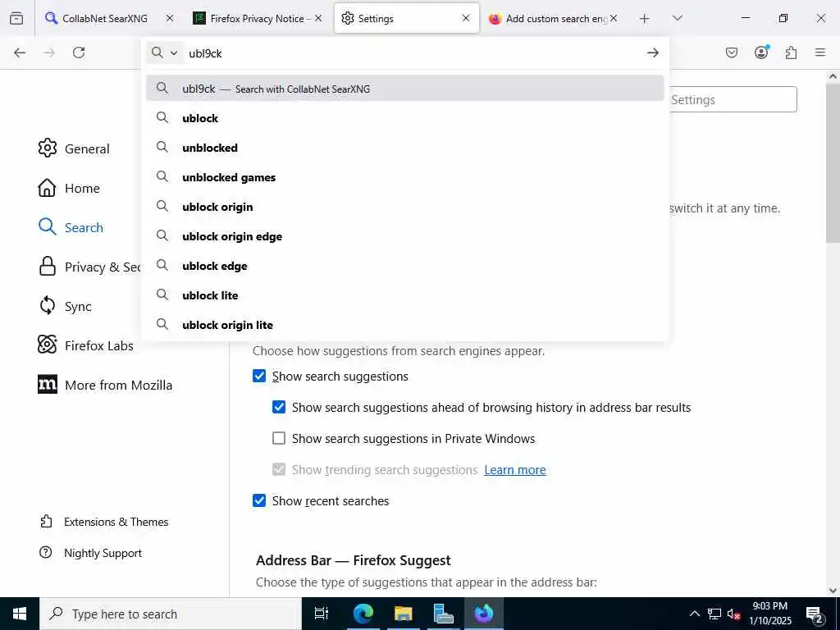Open Nightly Support link

click(x=103, y=553)
